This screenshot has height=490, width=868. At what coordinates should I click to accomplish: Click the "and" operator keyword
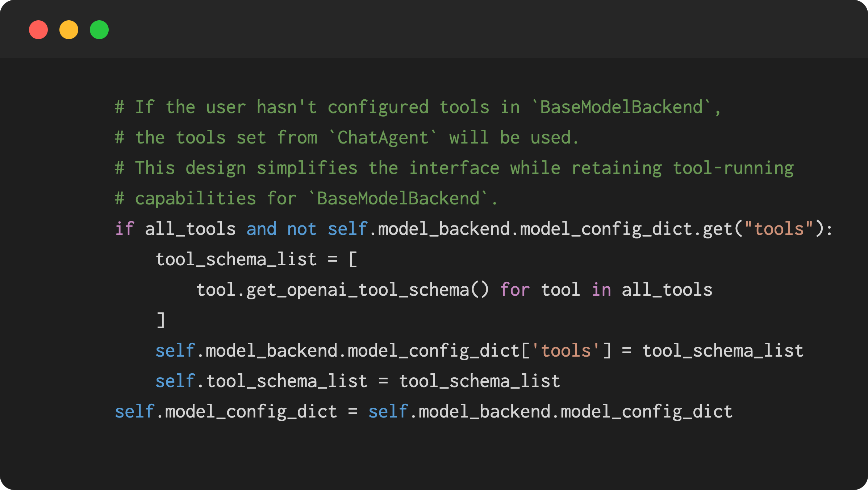[262, 229]
